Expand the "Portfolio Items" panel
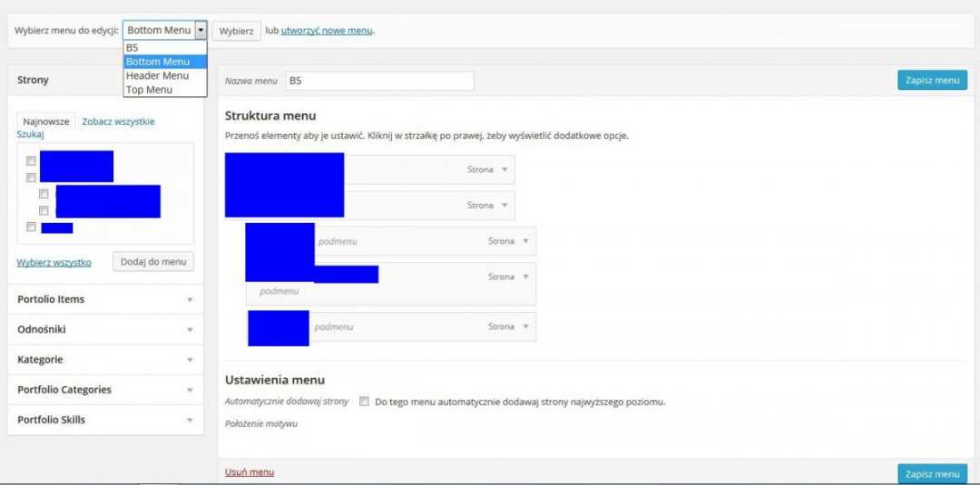The image size is (980, 485). [x=190, y=299]
